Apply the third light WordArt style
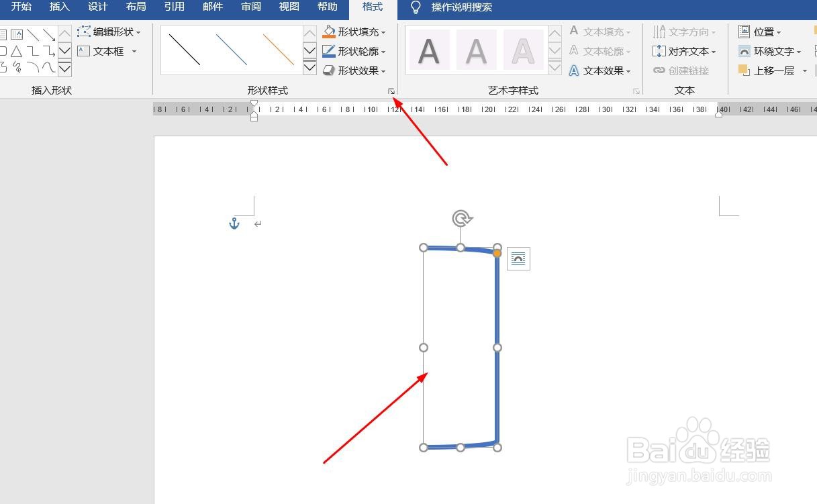This screenshot has width=817, height=504. pyautogui.click(x=524, y=50)
